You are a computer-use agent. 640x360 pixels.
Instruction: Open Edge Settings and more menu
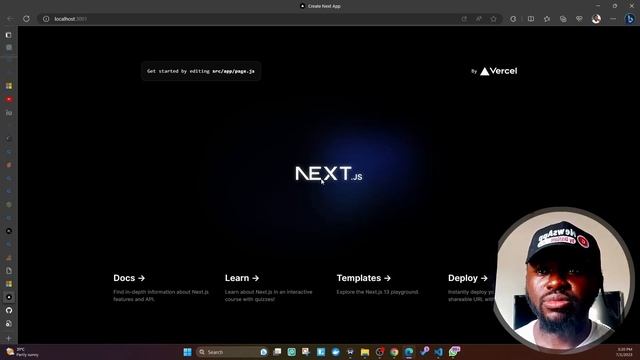(613, 19)
